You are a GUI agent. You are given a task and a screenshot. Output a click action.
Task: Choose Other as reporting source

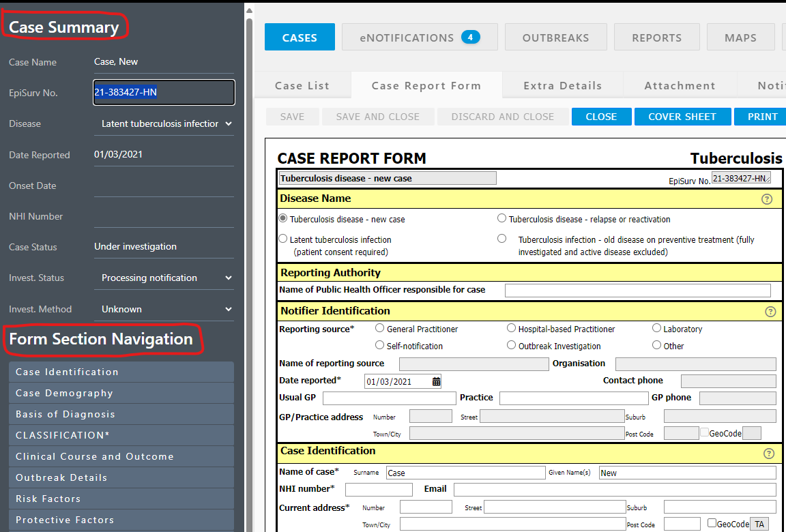click(656, 345)
